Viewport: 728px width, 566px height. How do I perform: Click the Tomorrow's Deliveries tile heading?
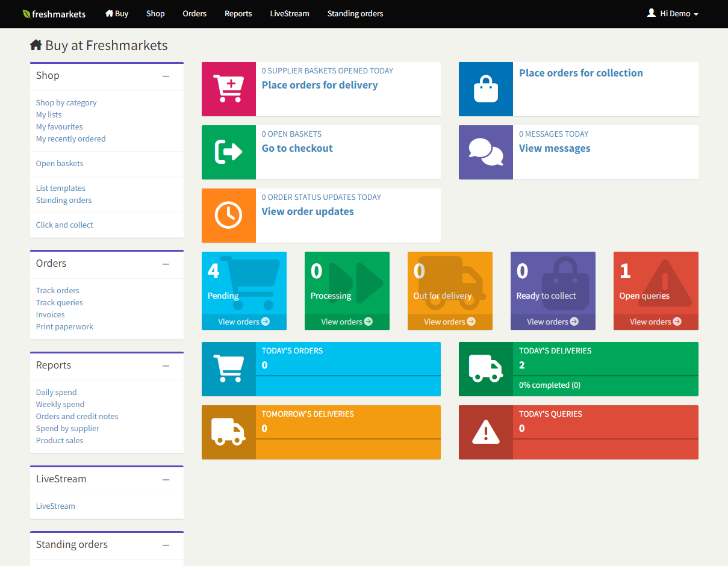click(308, 414)
